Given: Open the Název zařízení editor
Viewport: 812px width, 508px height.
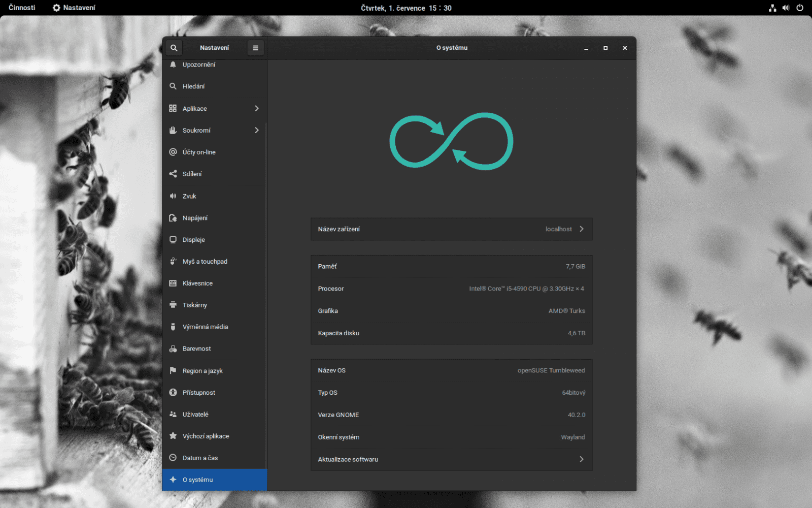Looking at the screenshot, I should (x=451, y=229).
